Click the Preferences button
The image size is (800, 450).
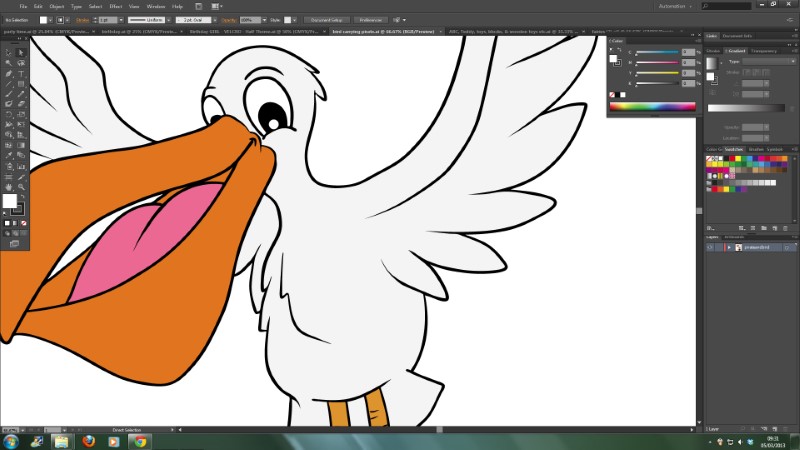(x=370, y=19)
